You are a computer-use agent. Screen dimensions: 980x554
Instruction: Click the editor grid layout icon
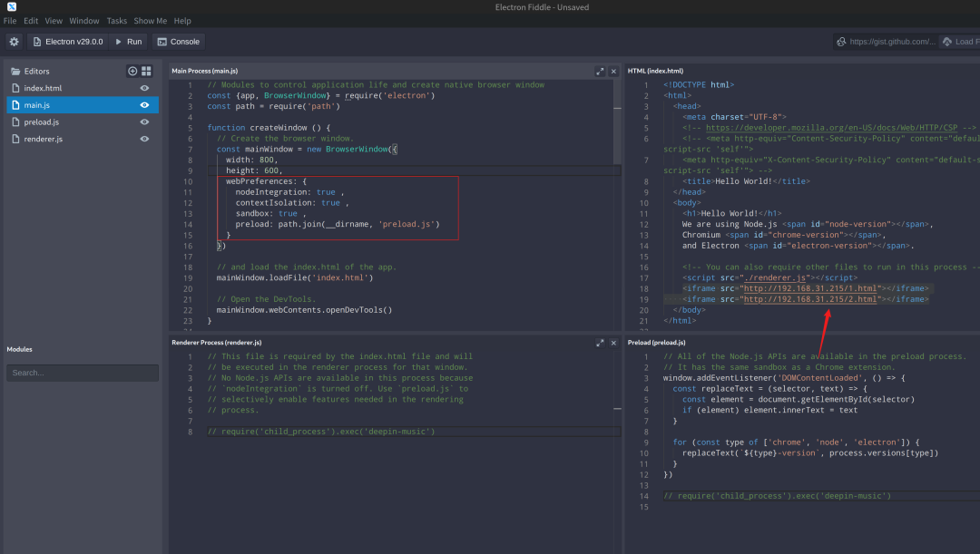[146, 71]
